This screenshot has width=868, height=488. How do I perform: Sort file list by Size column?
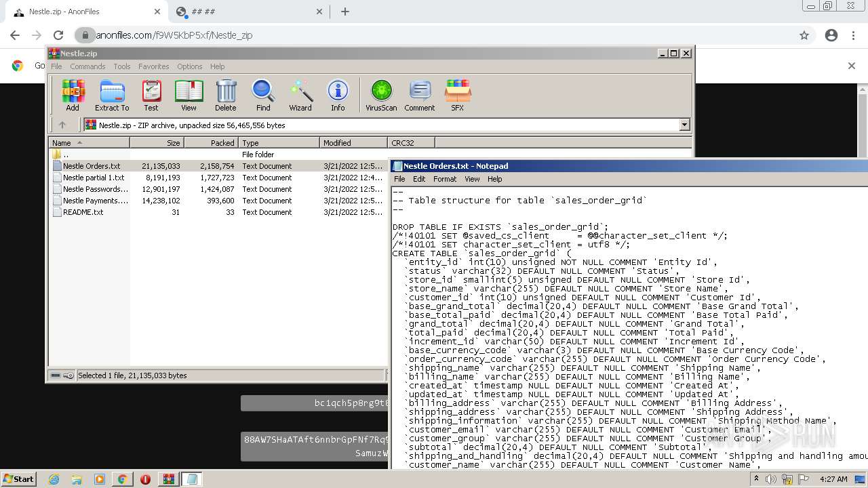(157, 142)
